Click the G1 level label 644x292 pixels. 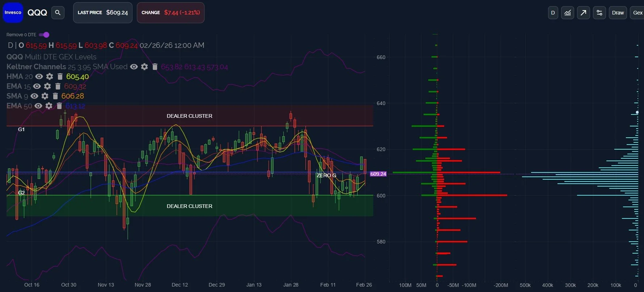pyautogui.click(x=21, y=129)
